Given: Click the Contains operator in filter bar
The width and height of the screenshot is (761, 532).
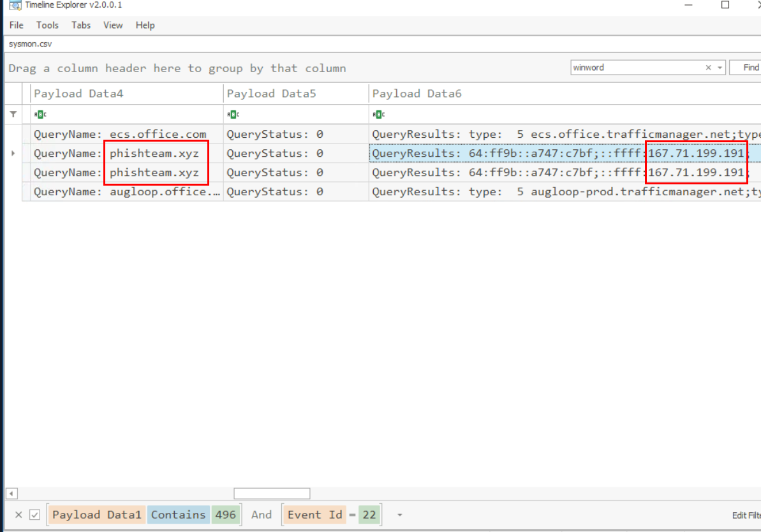Looking at the screenshot, I should [x=178, y=515].
